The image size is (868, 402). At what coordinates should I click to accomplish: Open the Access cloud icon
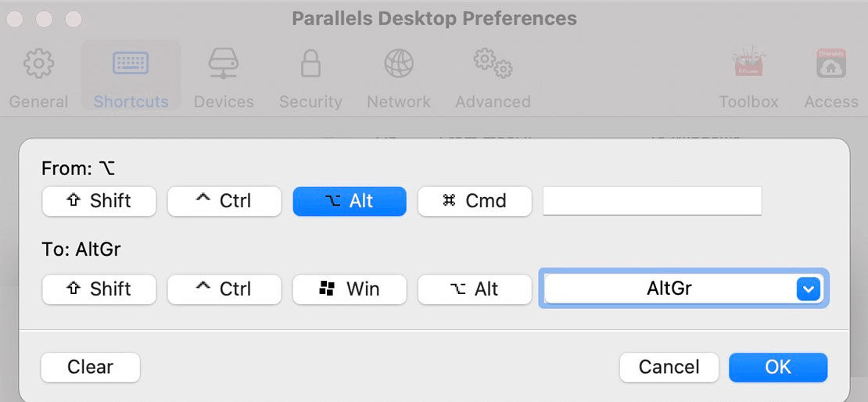click(831, 63)
